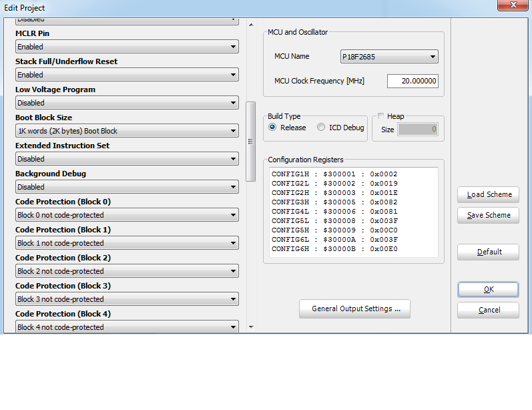Open the Low Voltage Program dropdown

[127, 103]
